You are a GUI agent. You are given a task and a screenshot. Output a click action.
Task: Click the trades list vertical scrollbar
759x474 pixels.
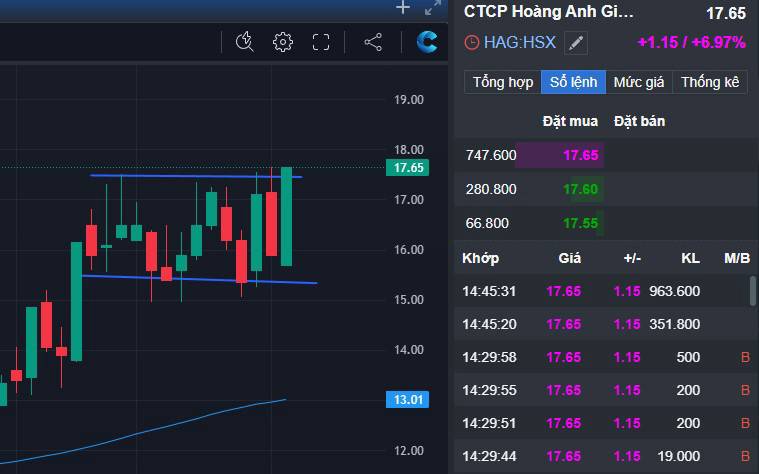(752, 291)
